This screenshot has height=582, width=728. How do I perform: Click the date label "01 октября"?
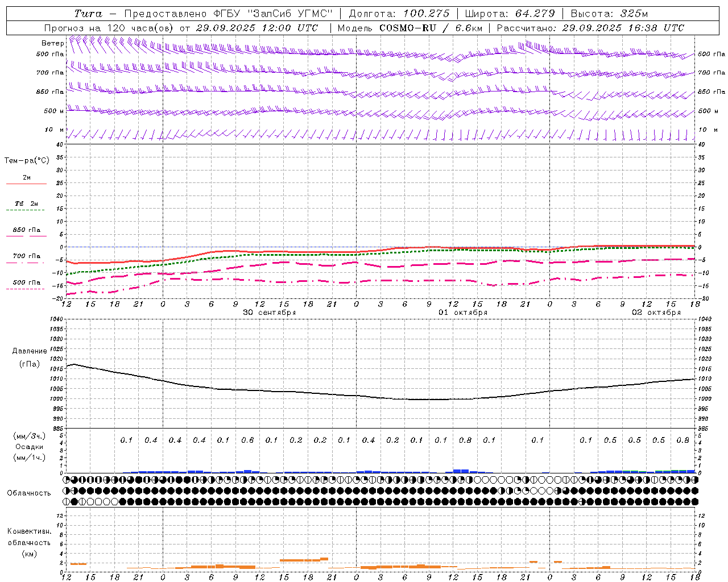[x=463, y=313]
